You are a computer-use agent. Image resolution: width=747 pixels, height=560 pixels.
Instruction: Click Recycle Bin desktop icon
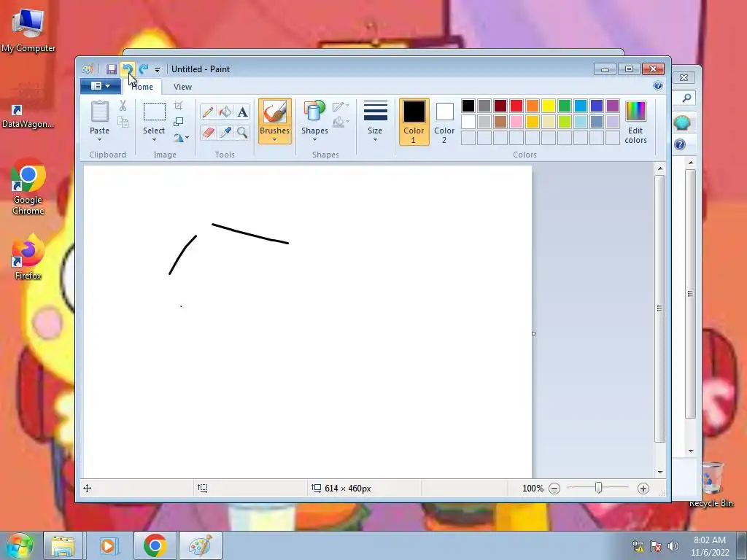click(711, 484)
